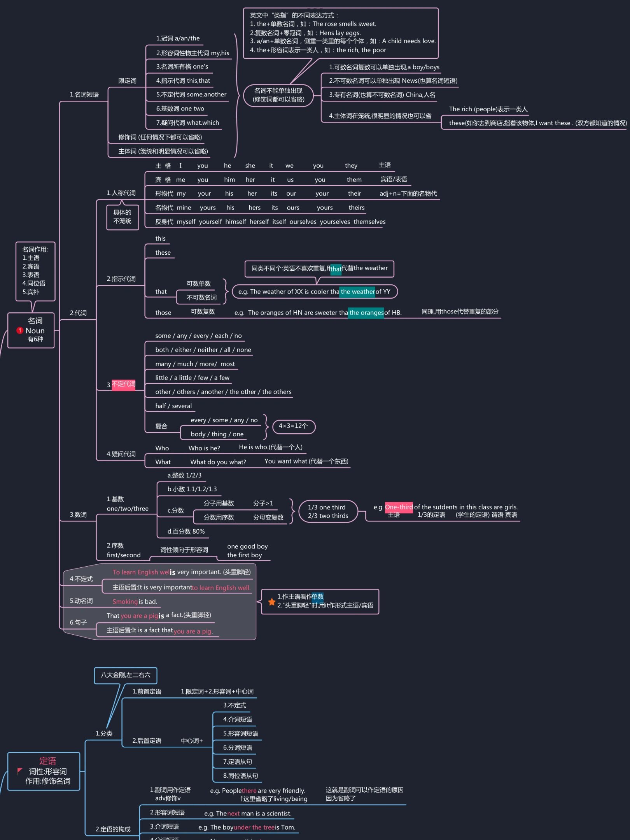Select a.整数 1/2/3 topic
This screenshot has height=840, width=630.
tap(184, 475)
